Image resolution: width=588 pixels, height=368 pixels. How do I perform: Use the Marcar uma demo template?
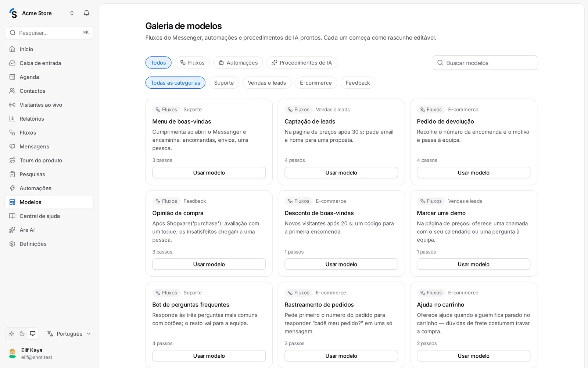coord(474,264)
